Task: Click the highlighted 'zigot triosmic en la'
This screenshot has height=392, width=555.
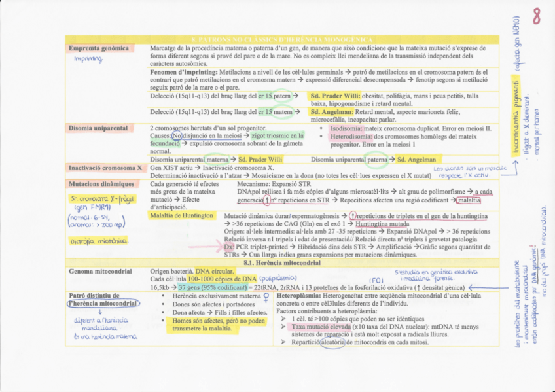Action: click(x=277, y=136)
